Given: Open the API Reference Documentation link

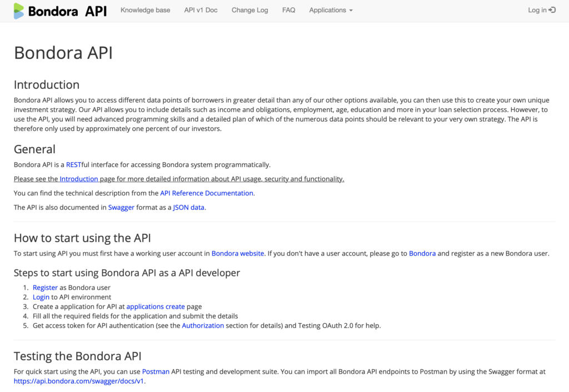Looking at the screenshot, I should [x=207, y=193].
